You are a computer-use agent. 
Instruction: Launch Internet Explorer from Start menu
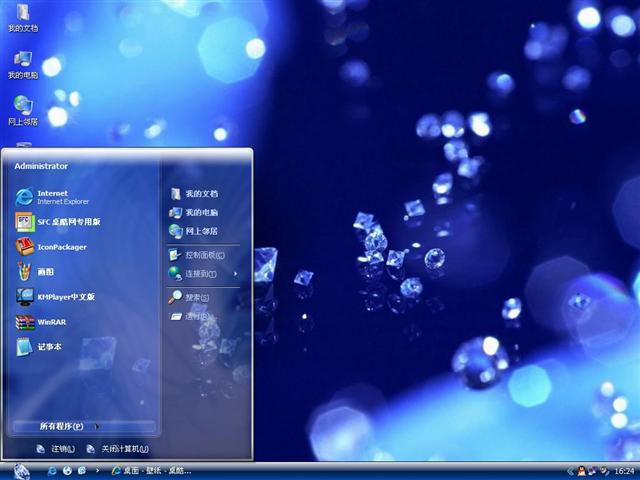click(x=52, y=197)
